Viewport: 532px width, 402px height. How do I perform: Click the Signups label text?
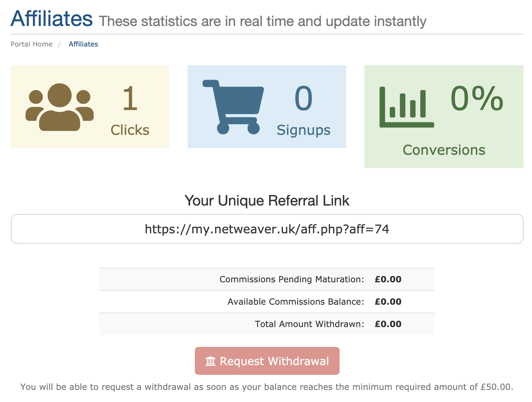tap(303, 130)
